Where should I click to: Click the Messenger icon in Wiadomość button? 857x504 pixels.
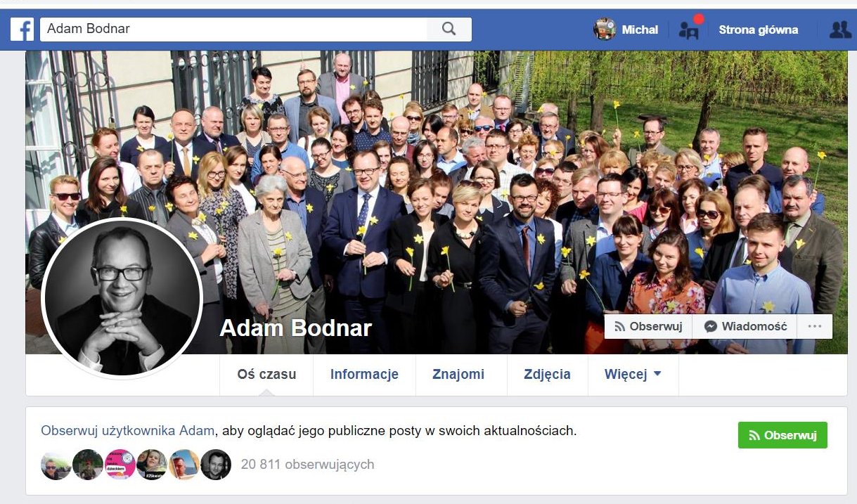pos(711,326)
